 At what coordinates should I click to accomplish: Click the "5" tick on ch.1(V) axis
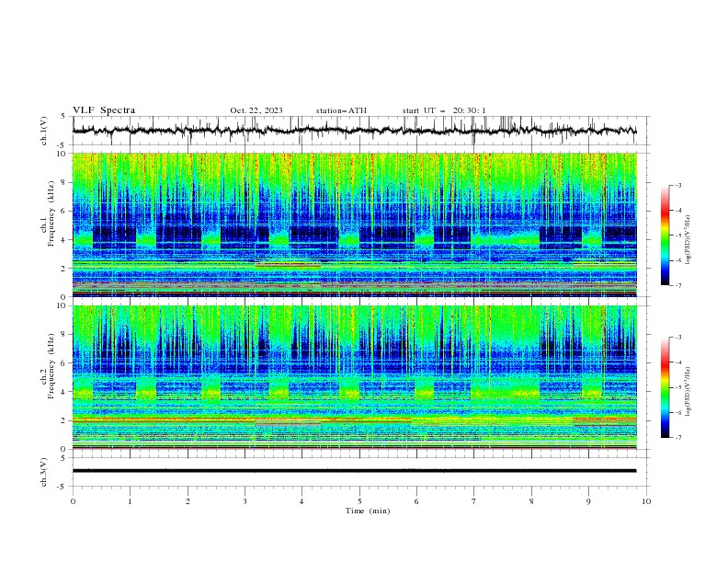coord(64,116)
